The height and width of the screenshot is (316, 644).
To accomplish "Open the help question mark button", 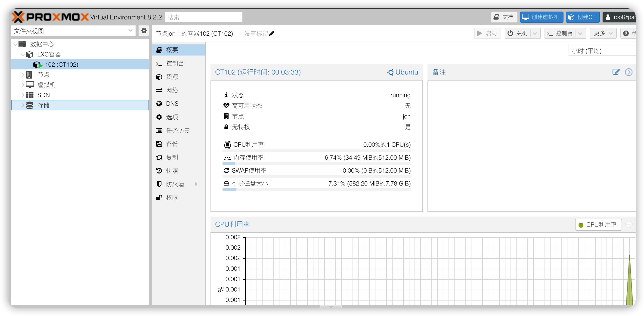I will click(626, 33).
